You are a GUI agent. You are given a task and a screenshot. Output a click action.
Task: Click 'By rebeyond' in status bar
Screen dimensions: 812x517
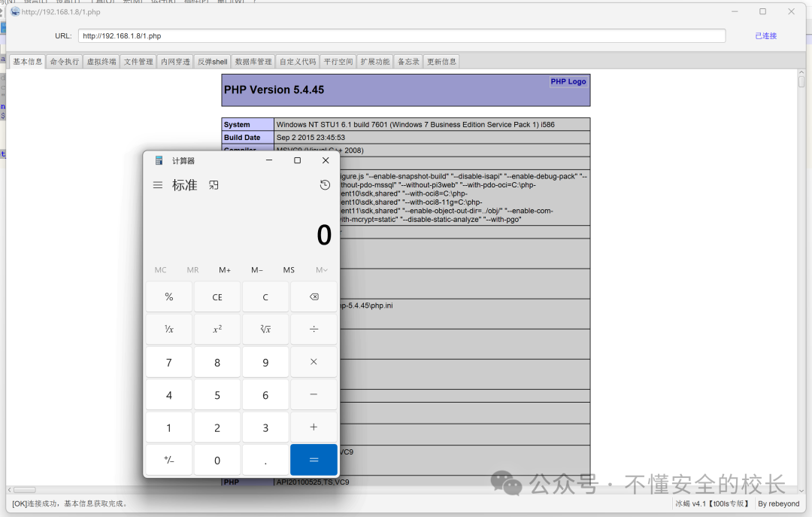point(779,503)
